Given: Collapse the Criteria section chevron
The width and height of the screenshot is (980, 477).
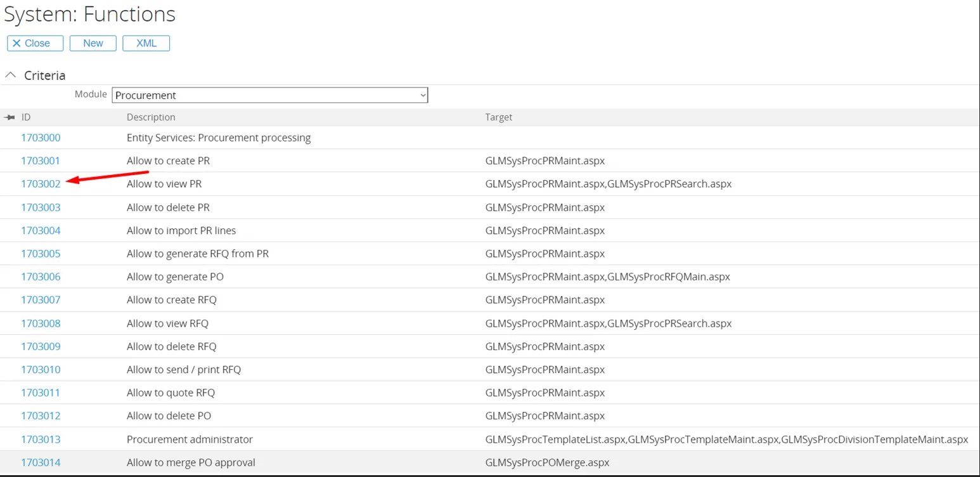Looking at the screenshot, I should pyautogui.click(x=10, y=75).
